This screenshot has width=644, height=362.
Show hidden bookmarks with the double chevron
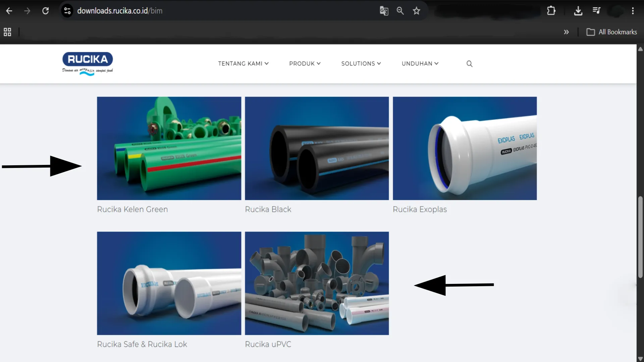[566, 32]
